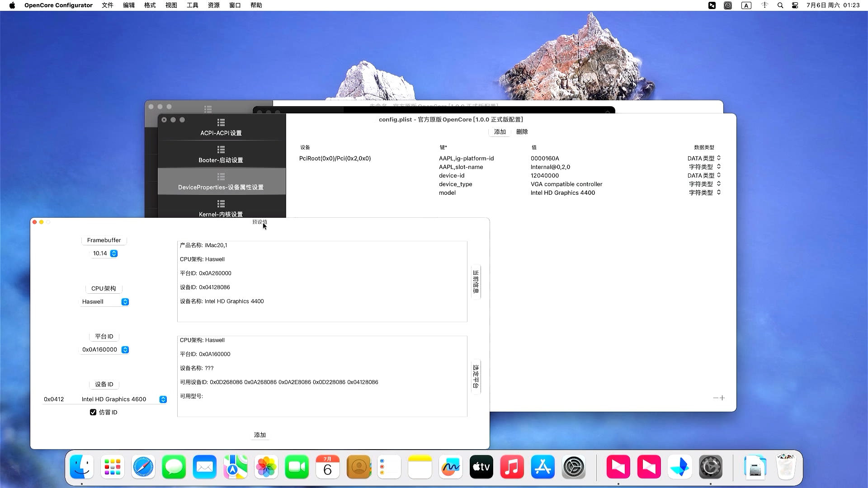Open Kernel-内核设置 sidebar section
868x488 pixels.
(x=221, y=209)
